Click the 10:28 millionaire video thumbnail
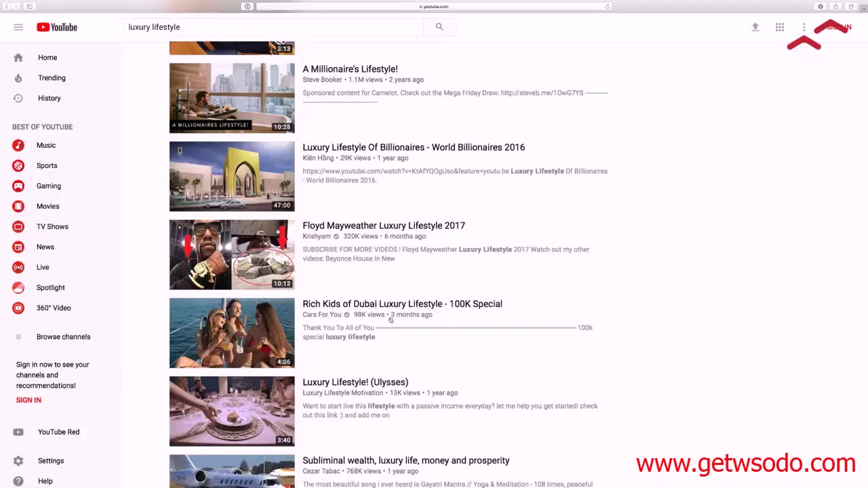 coord(232,98)
